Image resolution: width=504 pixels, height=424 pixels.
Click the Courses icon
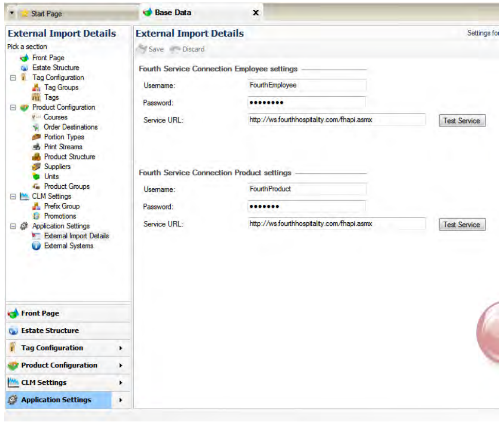(36, 117)
